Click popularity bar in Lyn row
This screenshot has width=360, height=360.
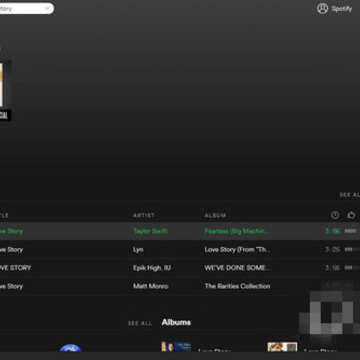[352, 249]
